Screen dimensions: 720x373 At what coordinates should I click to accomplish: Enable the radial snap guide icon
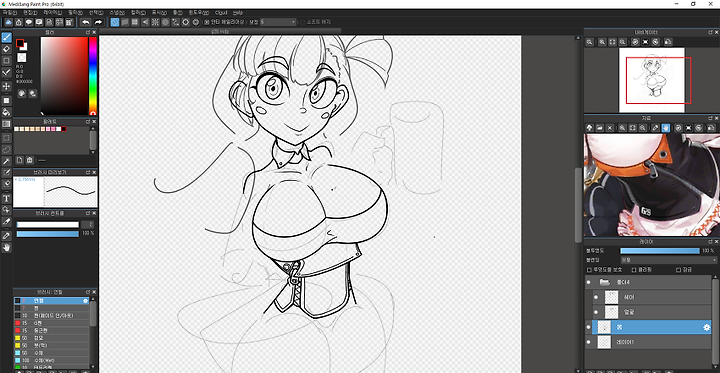tap(156, 22)
